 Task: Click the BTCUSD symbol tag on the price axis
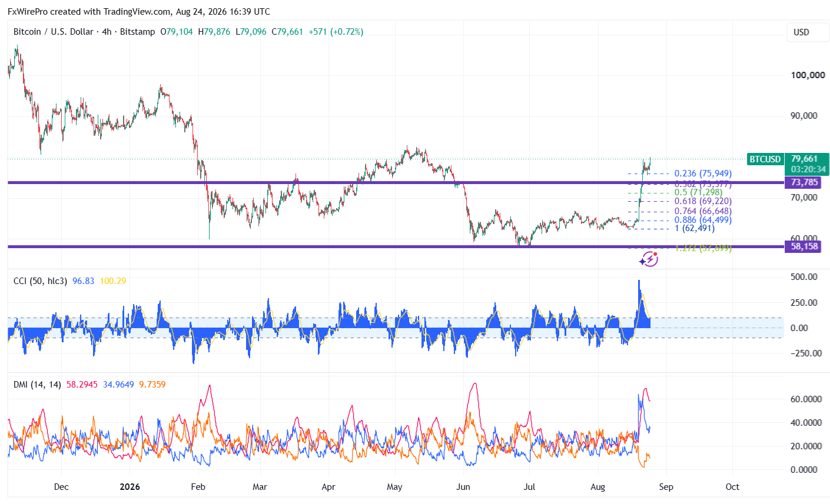pyautogui.click(x=765, y=159)
